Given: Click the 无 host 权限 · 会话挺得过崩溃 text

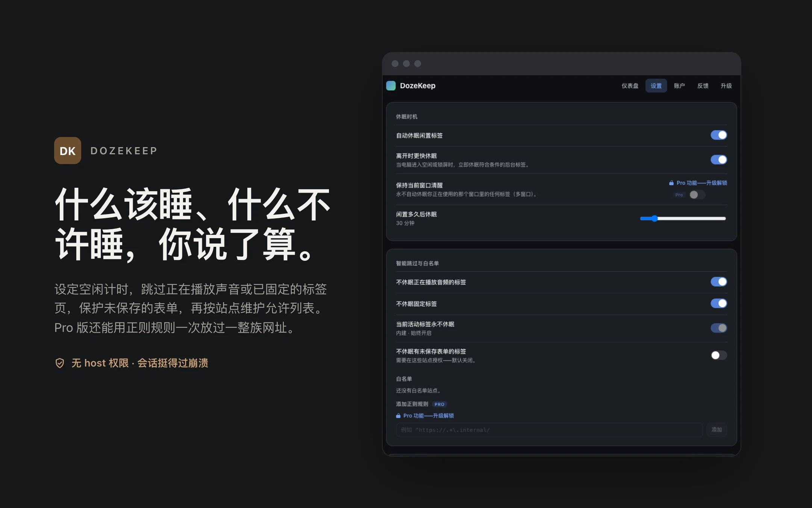Looking at the screenshot, I should [140, 363].
